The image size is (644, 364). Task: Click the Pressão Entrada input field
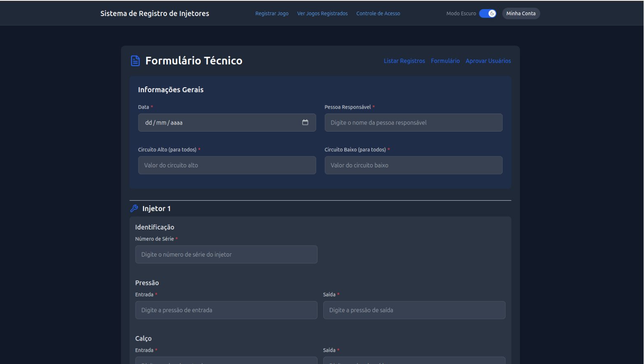click(x=226, y=310)
